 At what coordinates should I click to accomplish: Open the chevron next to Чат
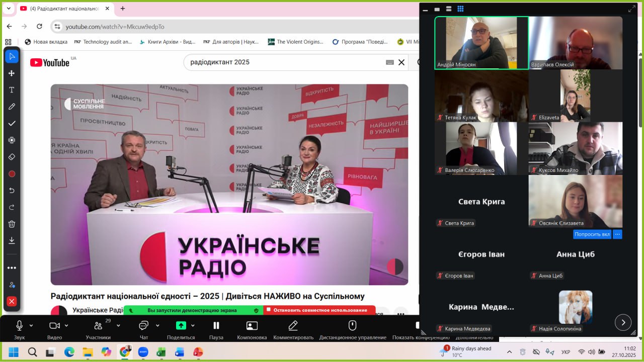pos(157,325)
